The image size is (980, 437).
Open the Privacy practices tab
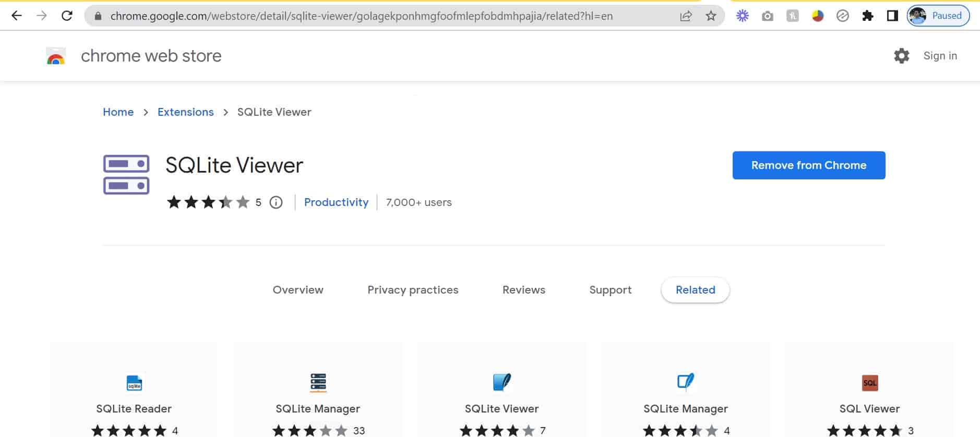[413, 290]
